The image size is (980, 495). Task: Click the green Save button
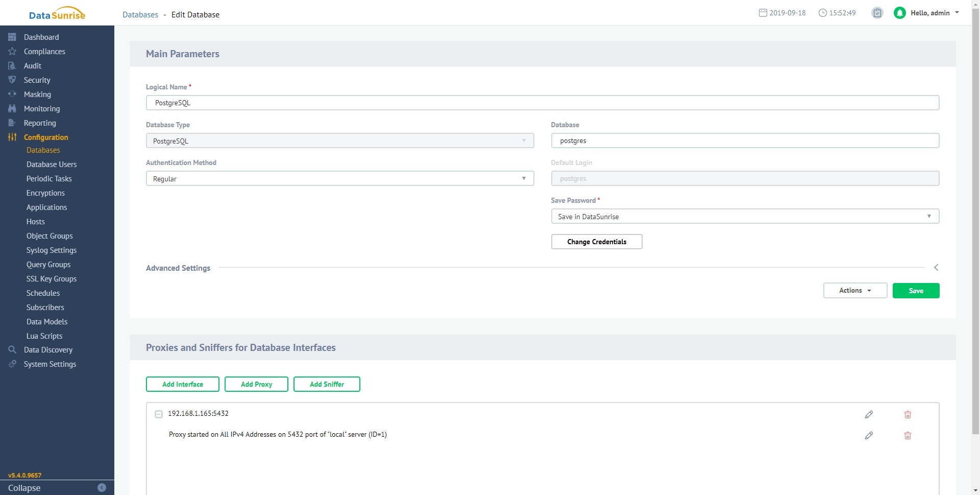(x=916, y=290)
